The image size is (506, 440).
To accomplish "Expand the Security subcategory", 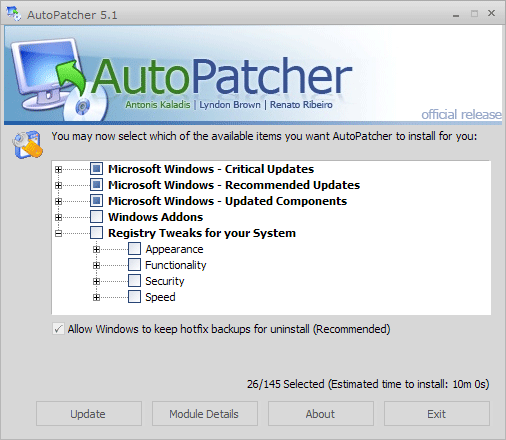I will 96,281.
